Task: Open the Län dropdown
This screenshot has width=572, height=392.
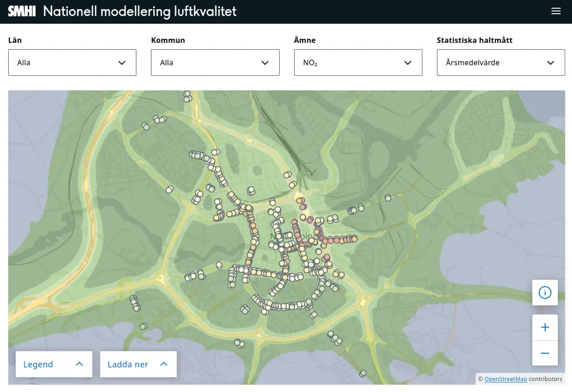Action: (72, 62)
